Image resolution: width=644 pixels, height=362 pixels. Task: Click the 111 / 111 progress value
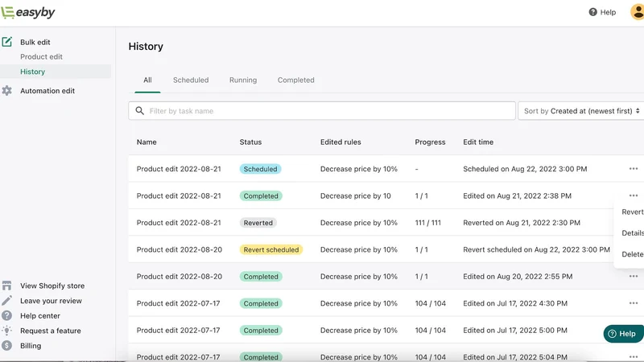[427, 223]
